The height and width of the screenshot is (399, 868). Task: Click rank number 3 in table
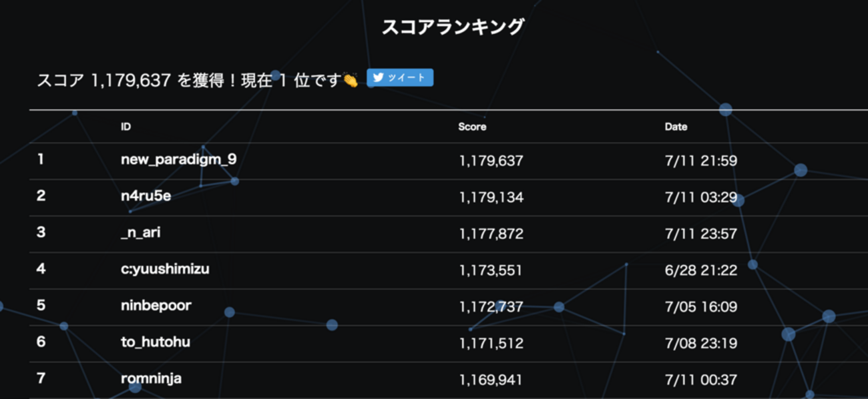[x=41, y=233]
